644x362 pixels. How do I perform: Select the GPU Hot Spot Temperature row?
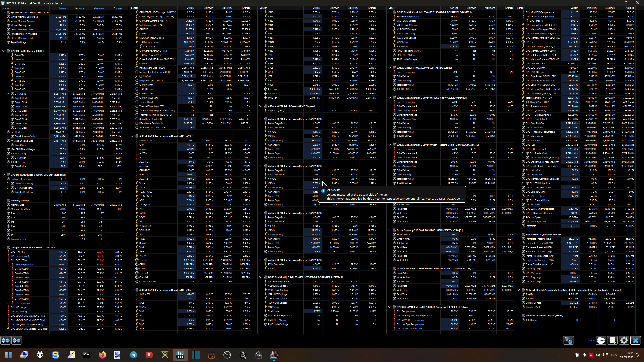410,324
